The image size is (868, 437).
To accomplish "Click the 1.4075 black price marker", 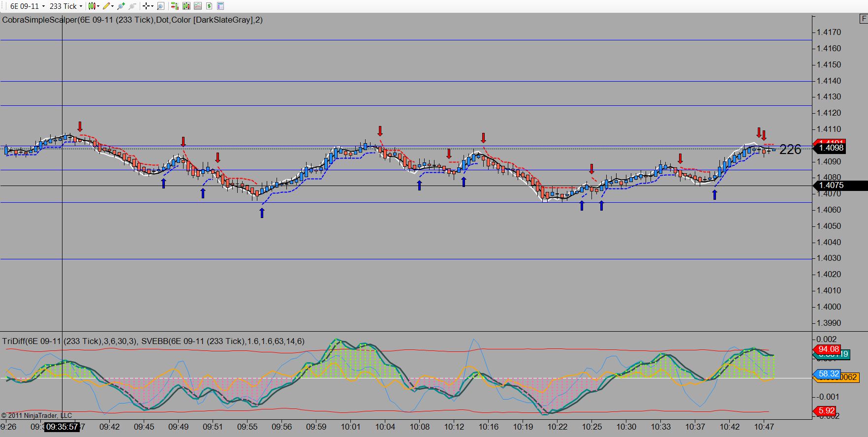I will point(839,186).
